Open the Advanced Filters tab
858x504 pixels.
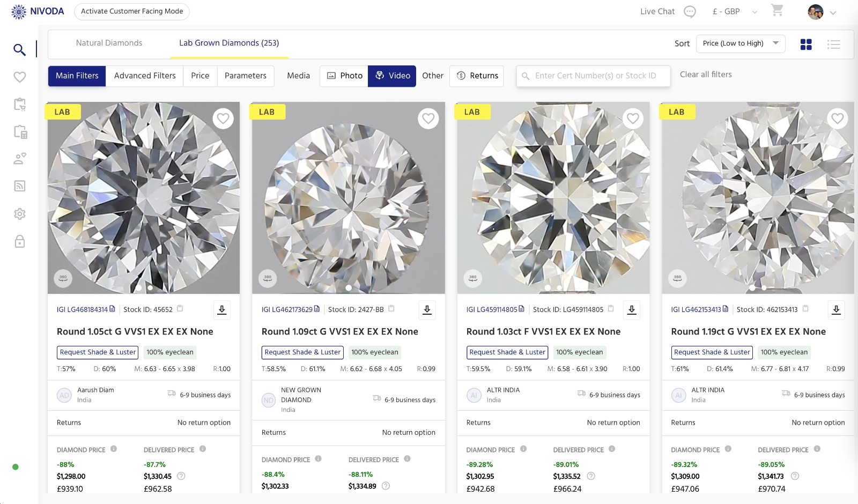(x=144, y=76)
